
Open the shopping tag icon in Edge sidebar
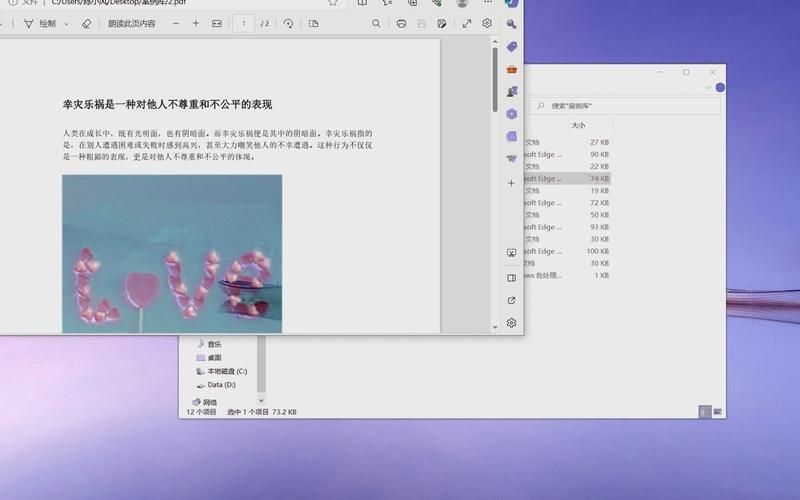[512, 46]
